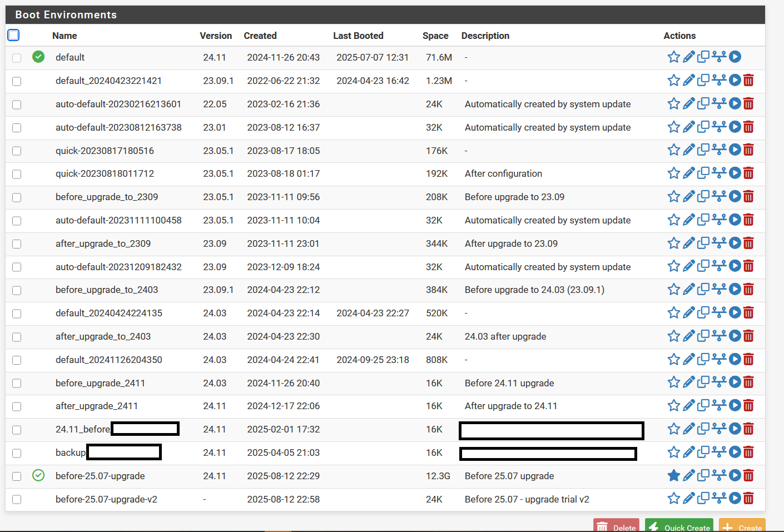784x532 pixels.
Task: Click the trash icon for before-25.07-upgrade-v2
Action: point(748,499)
